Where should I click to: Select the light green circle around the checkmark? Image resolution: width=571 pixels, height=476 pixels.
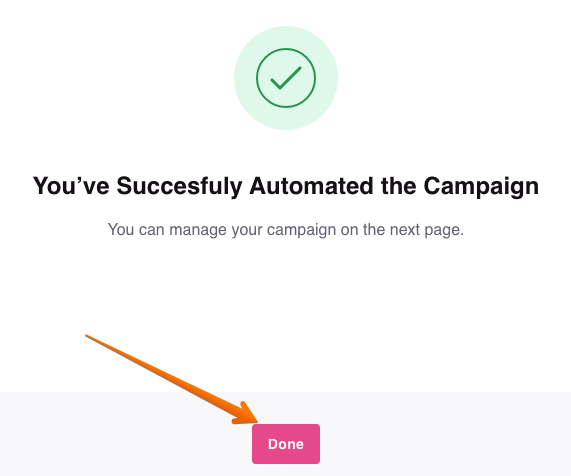[286, 78]
